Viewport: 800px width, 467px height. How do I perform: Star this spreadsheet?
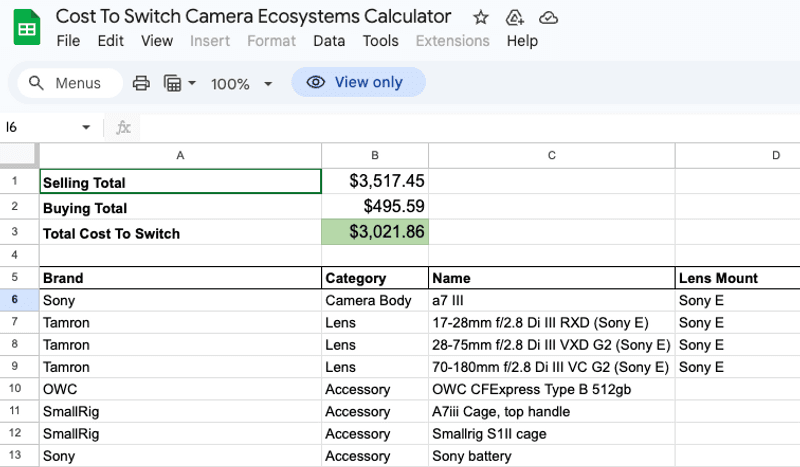(481, 18)
